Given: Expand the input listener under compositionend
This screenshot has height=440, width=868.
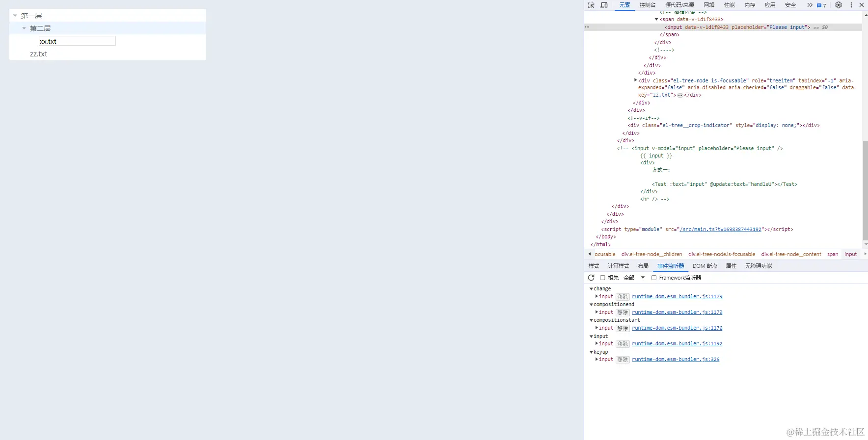Looking at the screenshot, I should coord(597,312).
